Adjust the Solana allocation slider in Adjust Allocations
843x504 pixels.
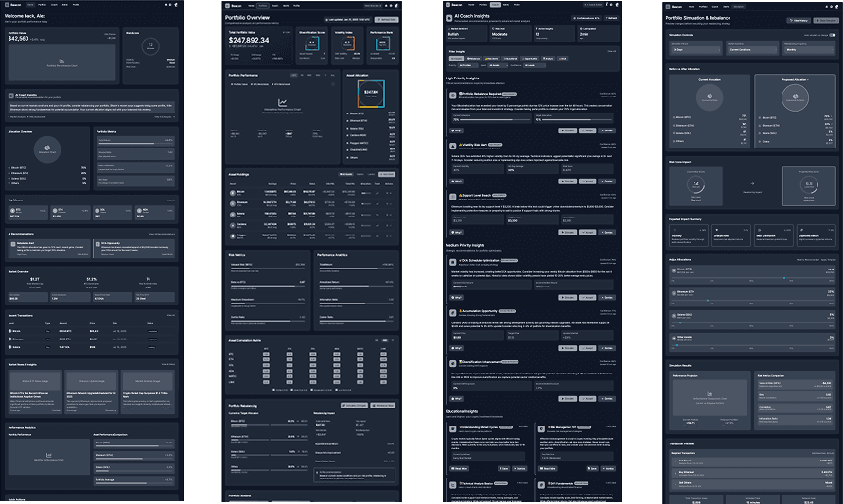(x=752, y=323)
